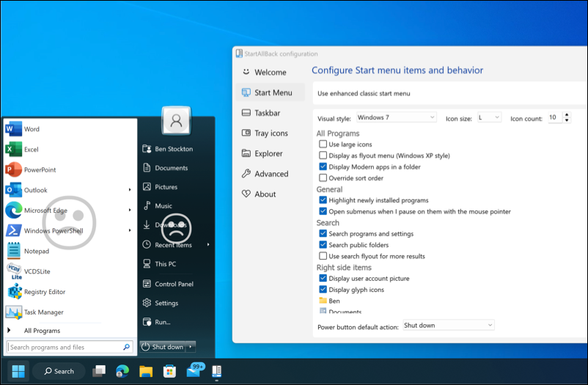
Task: Click the Search programs and files box
Action: click(x=66, y=347)
